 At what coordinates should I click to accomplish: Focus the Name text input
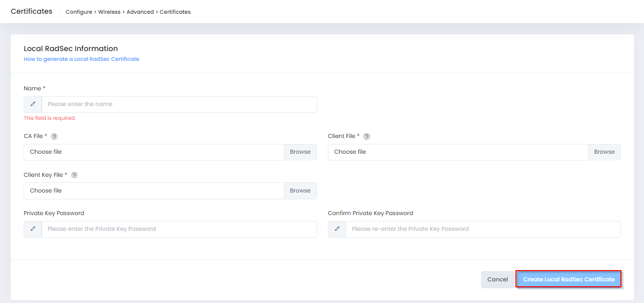179,105
